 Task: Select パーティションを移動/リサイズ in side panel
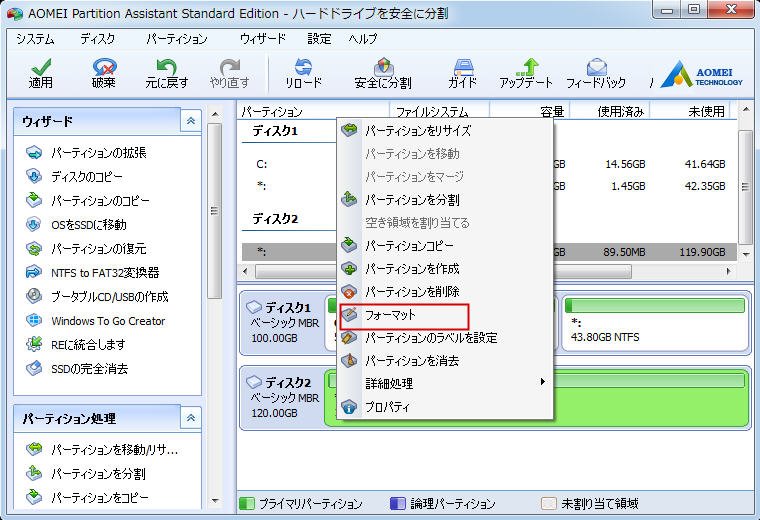102,450
